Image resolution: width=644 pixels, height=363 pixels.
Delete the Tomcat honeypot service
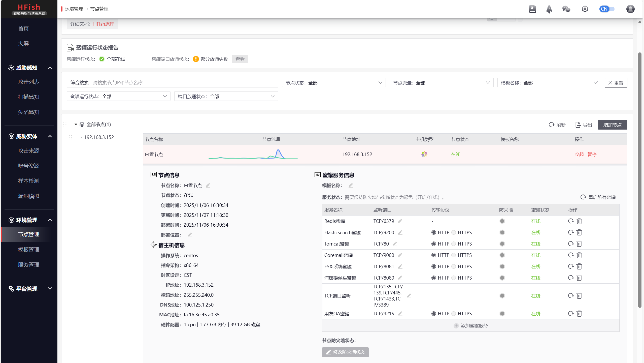(x=579, y=244)
